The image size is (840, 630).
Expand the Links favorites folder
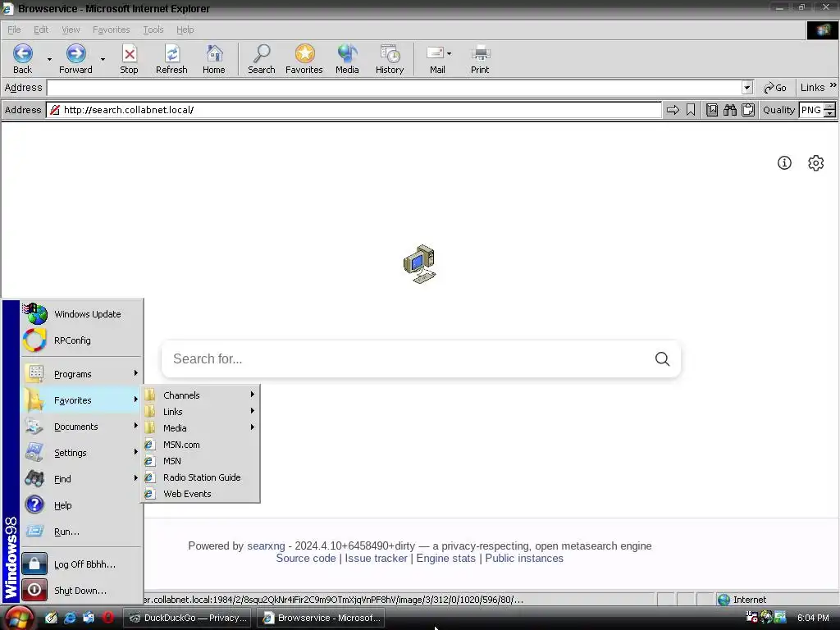click(200, 412)
